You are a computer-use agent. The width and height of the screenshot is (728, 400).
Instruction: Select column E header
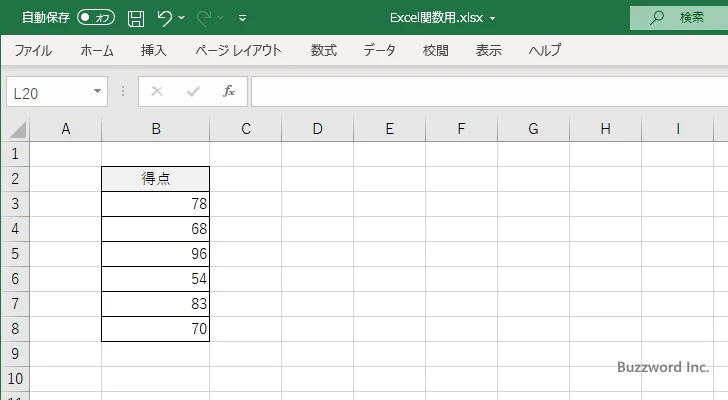point(390,129)
